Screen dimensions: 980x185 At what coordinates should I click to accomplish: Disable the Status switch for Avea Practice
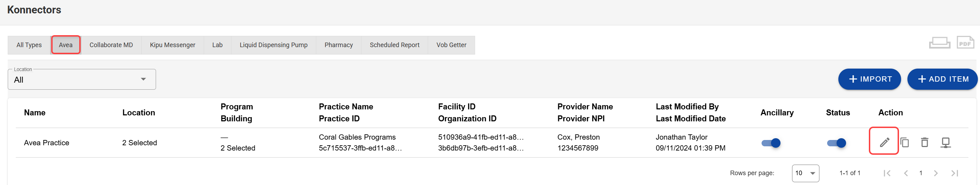point(836,143)
